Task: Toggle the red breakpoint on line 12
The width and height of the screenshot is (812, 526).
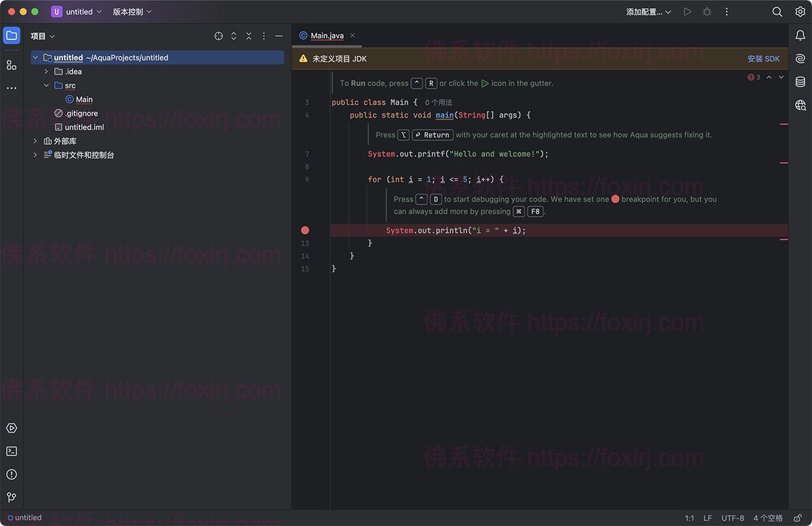Action: tap(305, 229)
